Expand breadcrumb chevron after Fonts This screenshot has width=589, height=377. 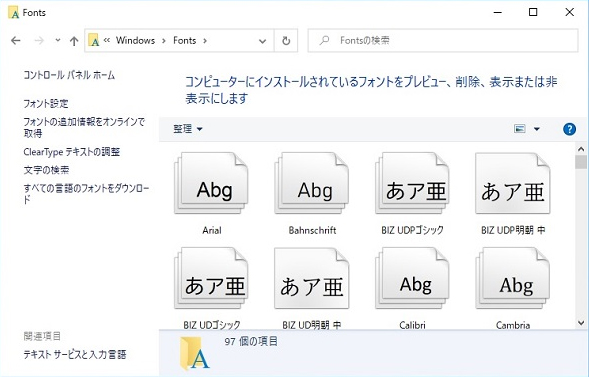coord(205,41)
